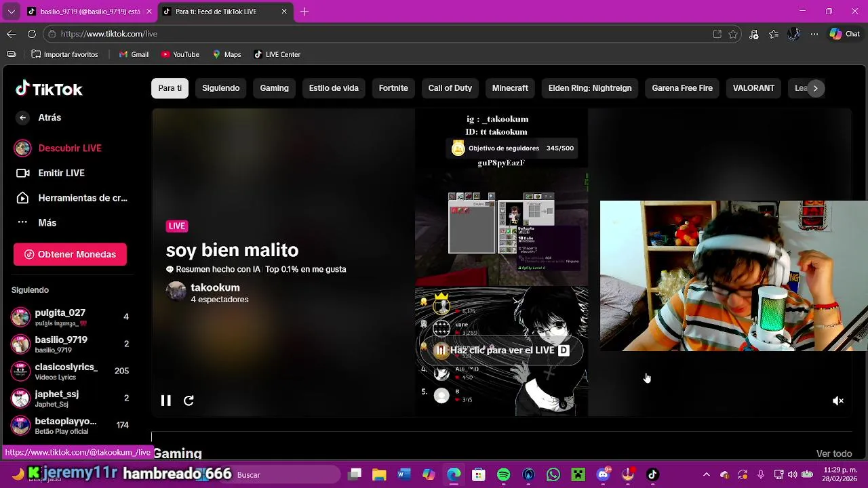
Task: Open basilio_9719 live from Siguiendo list
Action: [70, 344]
